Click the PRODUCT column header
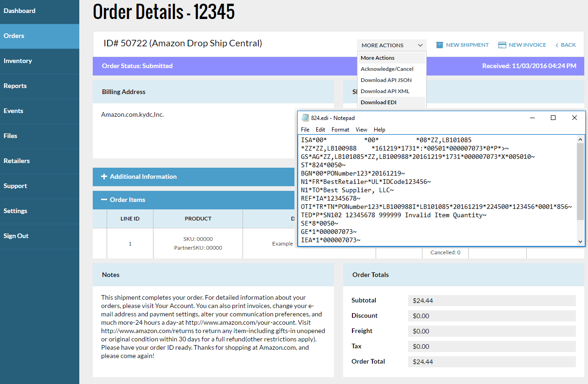Screen dimensions: 588x384 coord(198,219)
